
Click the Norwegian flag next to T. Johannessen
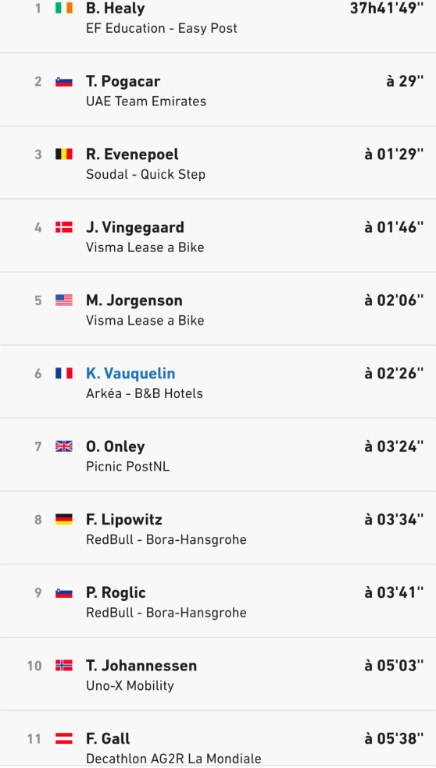click(x=64, y=665)
